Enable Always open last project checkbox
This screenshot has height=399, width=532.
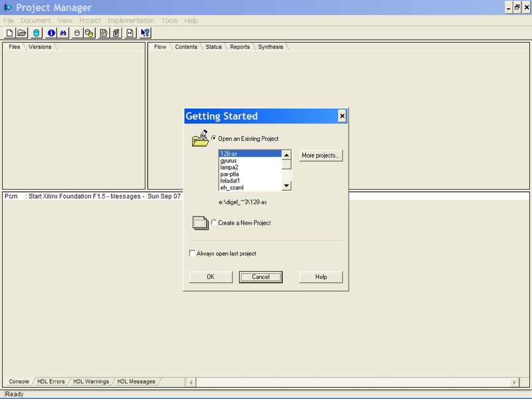click(192, 253)
